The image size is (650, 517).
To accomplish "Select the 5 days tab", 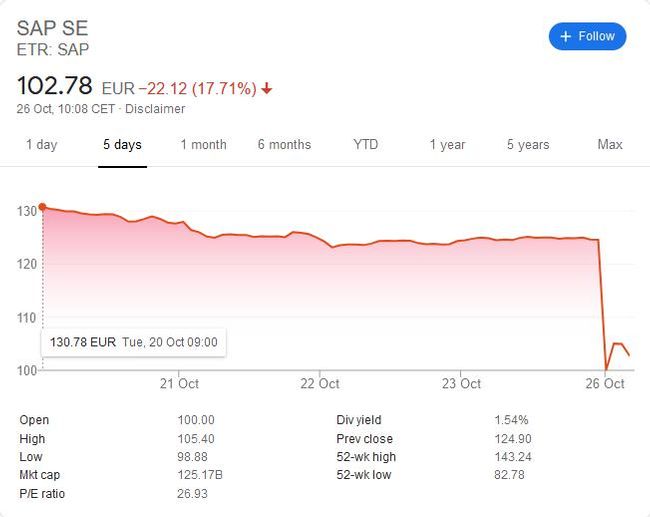I will click(x=122, y=145).
